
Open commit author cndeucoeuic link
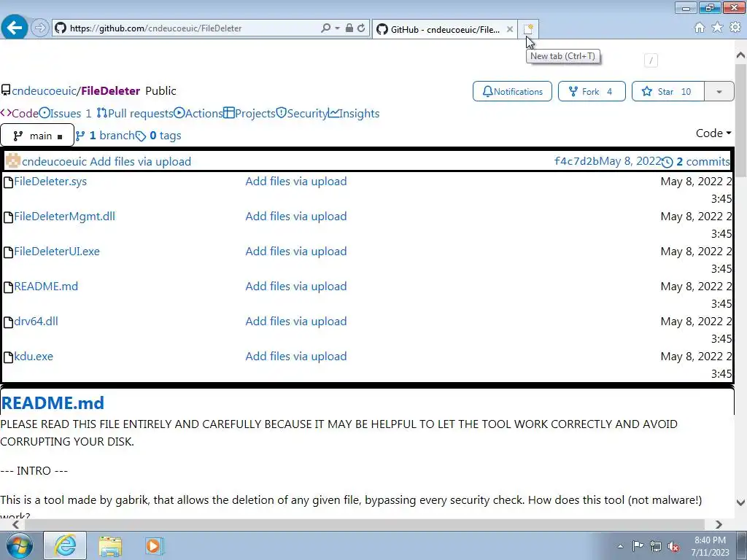coord(54,161)
